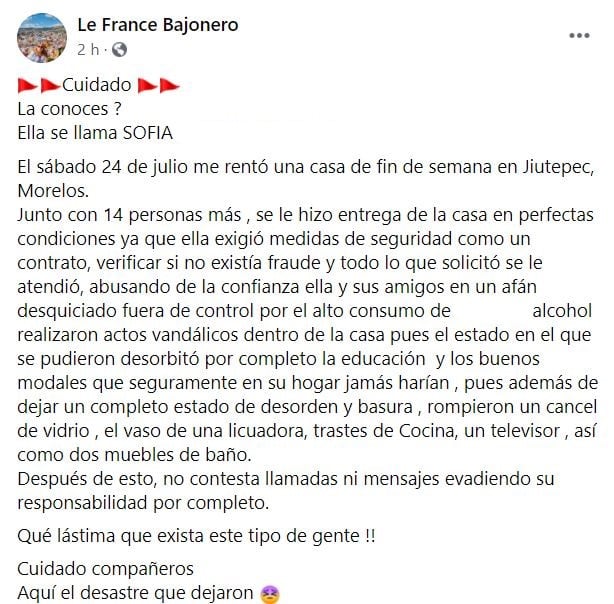Viewport: 614px width, 604px height.
Task: Open the post options three-dot menu
Action: 579,35
